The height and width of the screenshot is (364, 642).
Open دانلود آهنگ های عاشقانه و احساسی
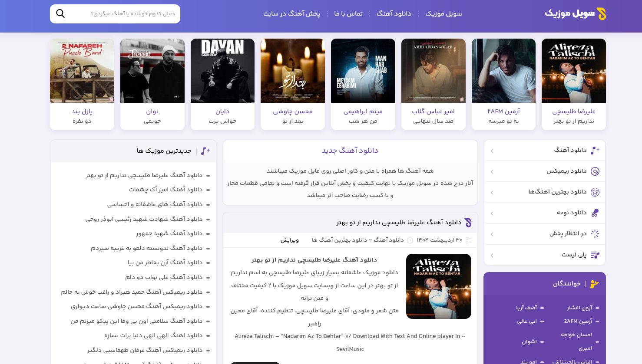155,204
